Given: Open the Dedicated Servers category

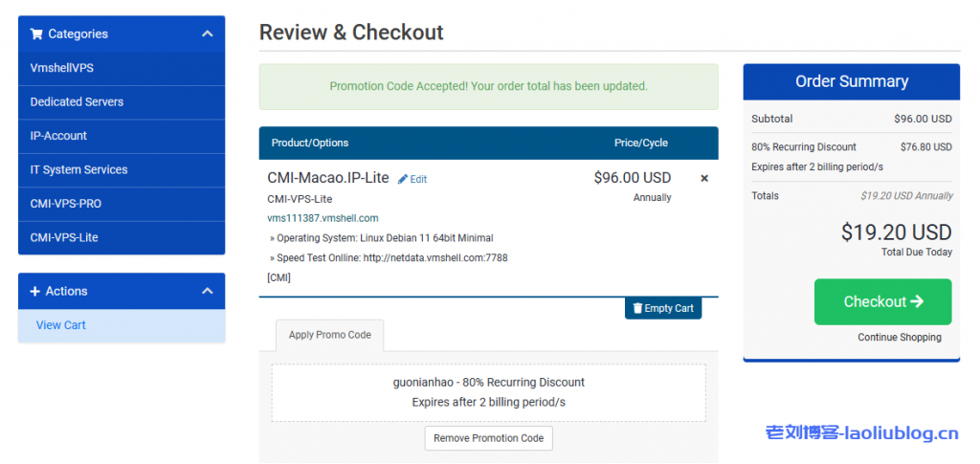Looking at the screenshot, I should pos(77,102).
